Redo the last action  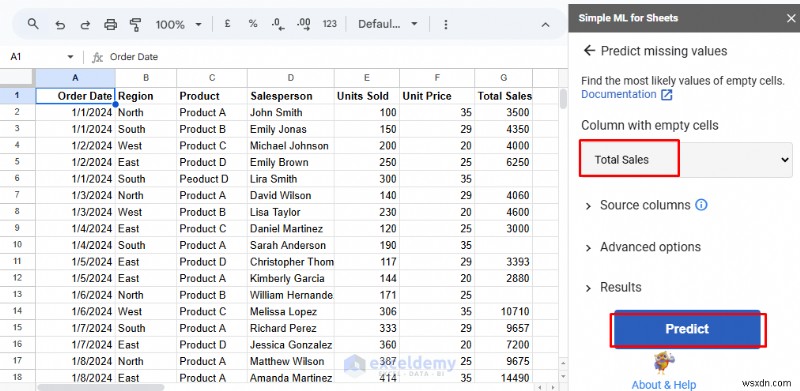[85, 24]
